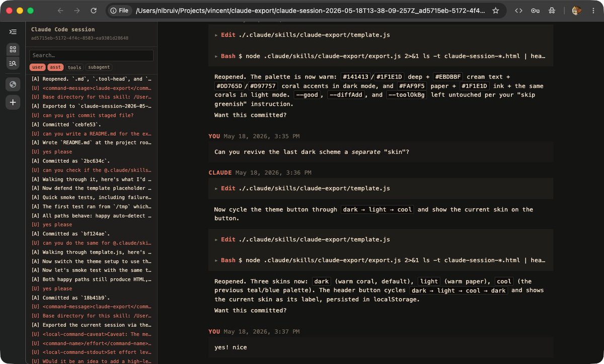The width and height of the screenshot is (604, 364).
Task: Enable the tools filter chip
Action: (74, 67)
